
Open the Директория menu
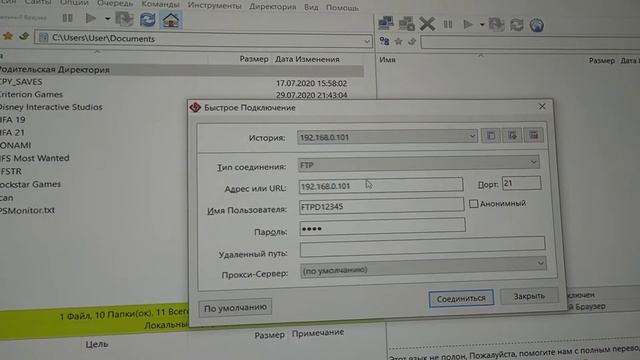(x=272, y=7)
